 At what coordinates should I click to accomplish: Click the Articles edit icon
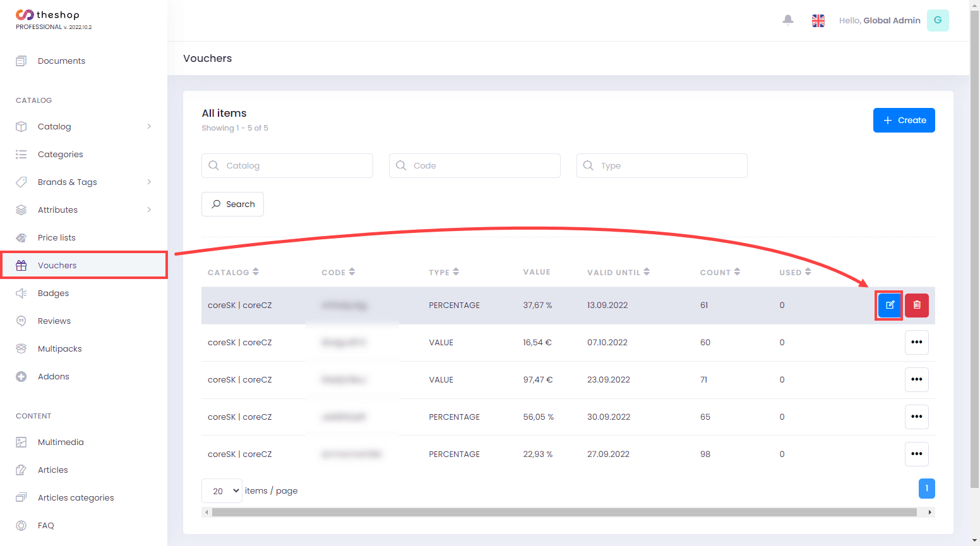21,470
